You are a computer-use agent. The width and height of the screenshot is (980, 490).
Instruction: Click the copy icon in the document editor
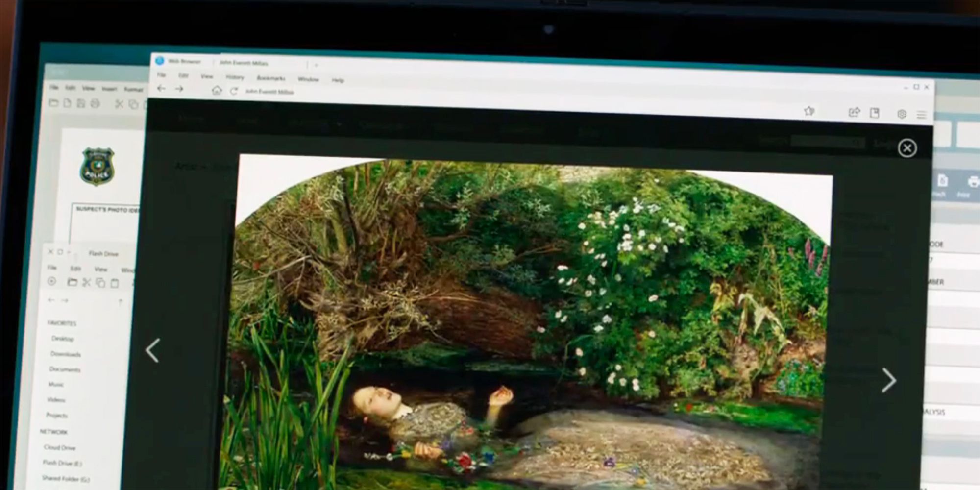click(133, 104)
